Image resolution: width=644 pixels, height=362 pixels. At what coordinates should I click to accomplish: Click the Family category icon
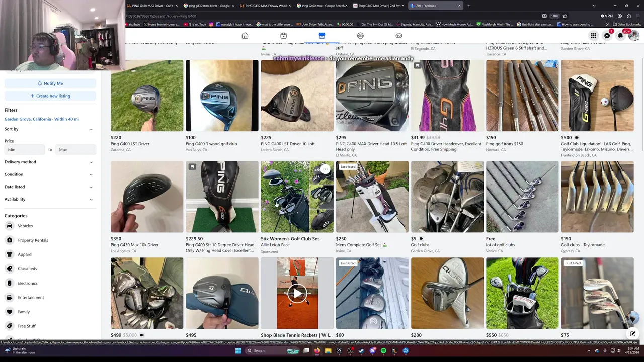(x=10, y=312)
